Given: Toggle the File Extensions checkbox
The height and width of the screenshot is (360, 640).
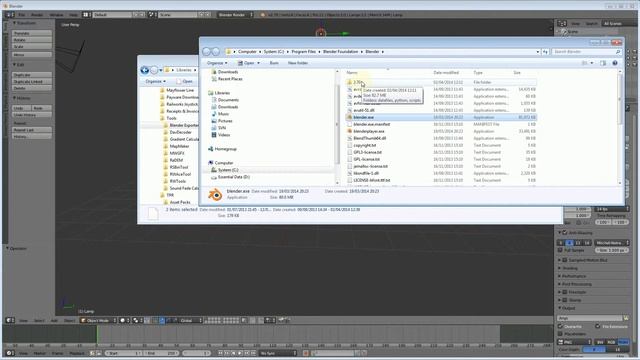Looking at the screenshot, I should [x=598, y=327].
